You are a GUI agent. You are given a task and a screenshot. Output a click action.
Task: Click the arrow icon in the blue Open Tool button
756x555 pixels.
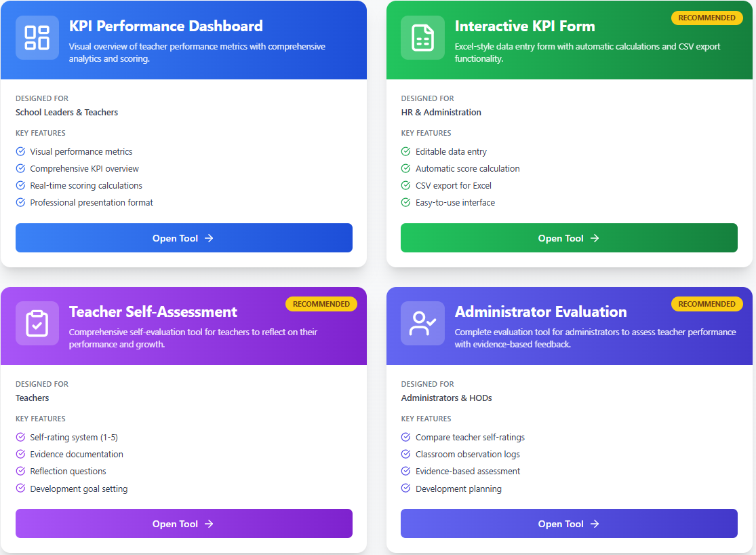pos(208,238)
